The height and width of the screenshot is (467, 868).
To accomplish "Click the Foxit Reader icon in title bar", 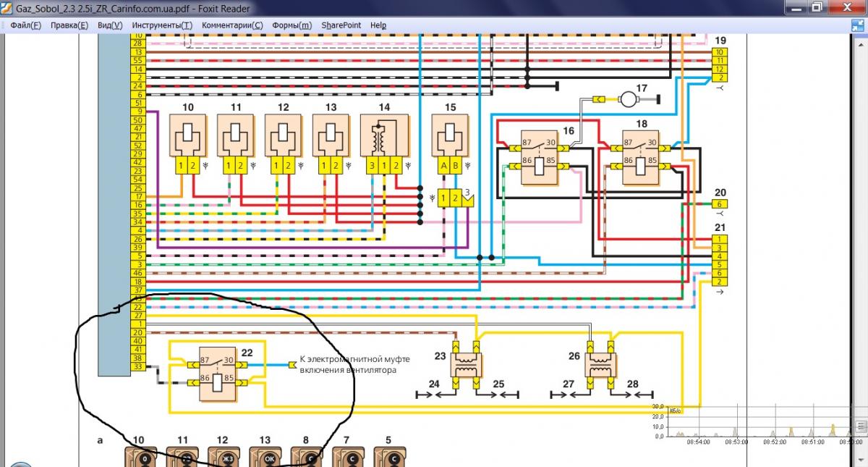I will click(x=7, y=7).
